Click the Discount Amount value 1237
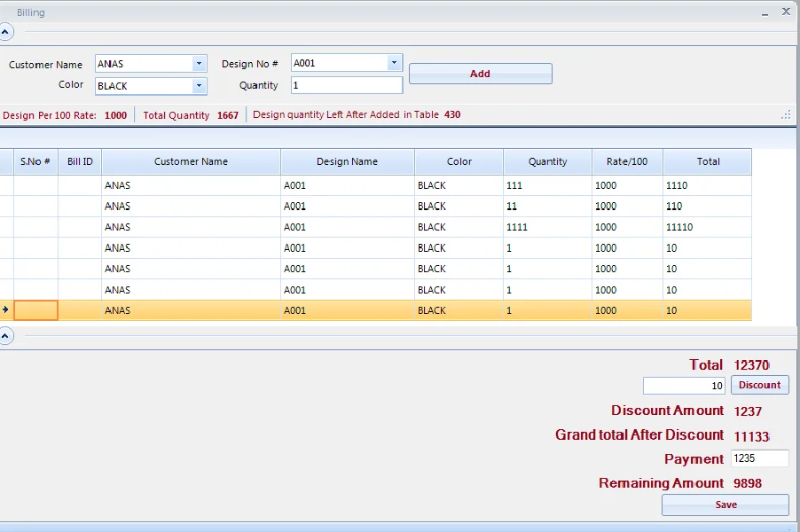 pos(748,411)
